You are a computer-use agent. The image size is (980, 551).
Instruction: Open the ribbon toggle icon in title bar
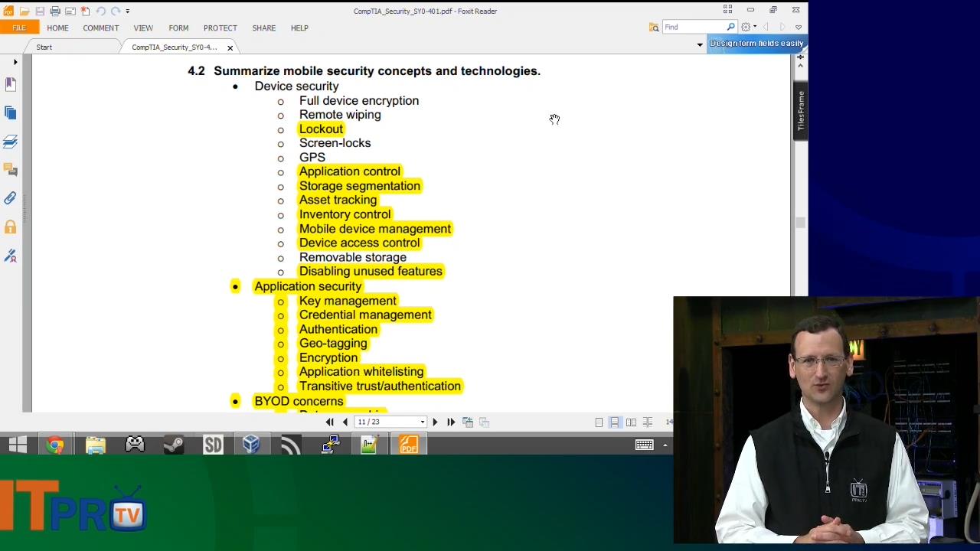coord(727,10)
